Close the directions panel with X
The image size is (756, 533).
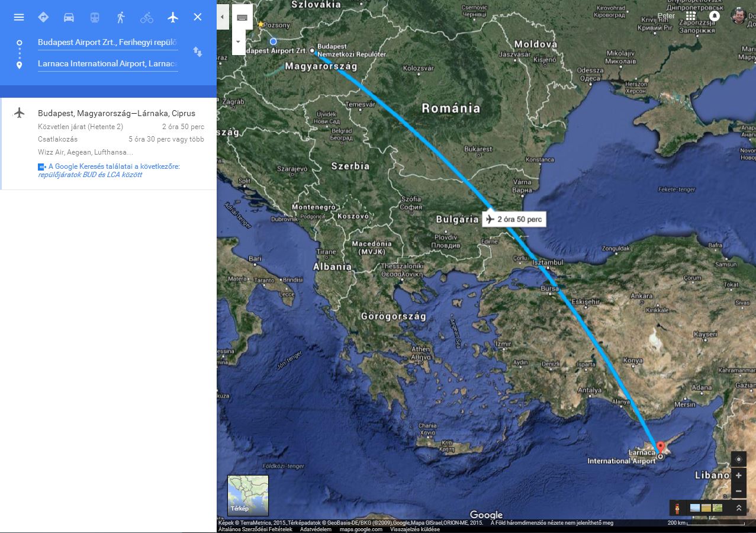pyautogui.click(x=198, y=17)
